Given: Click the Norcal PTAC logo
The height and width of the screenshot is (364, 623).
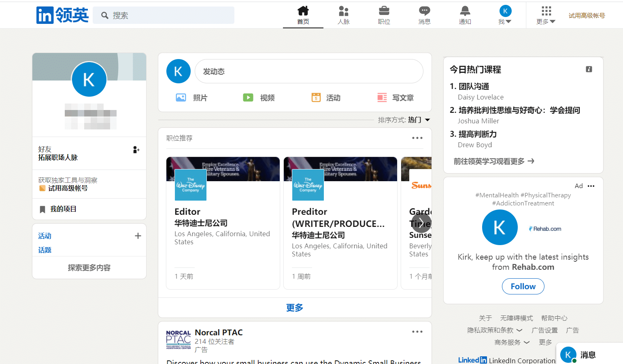Looking at the screenshot, I should click(x=179, y=340).
